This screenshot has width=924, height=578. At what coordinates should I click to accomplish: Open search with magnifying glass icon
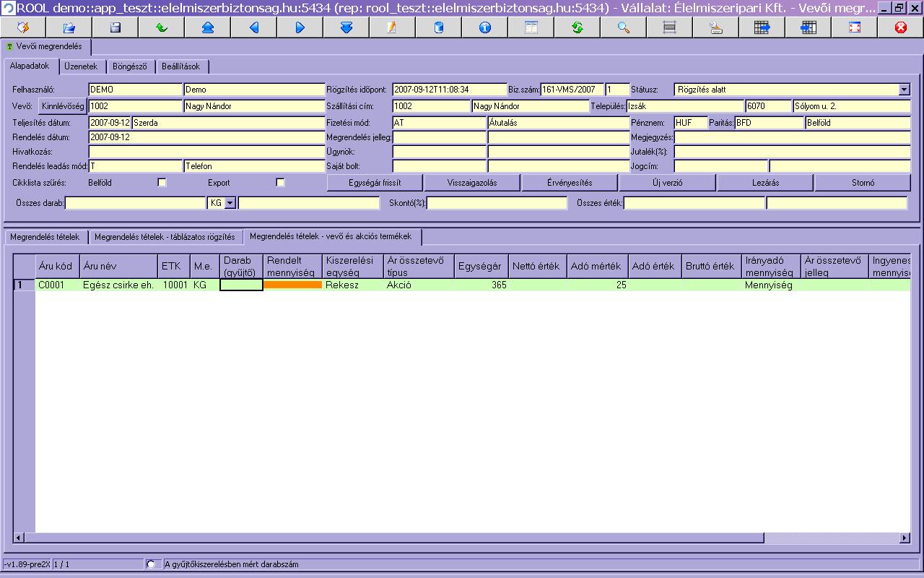point(623,27)
